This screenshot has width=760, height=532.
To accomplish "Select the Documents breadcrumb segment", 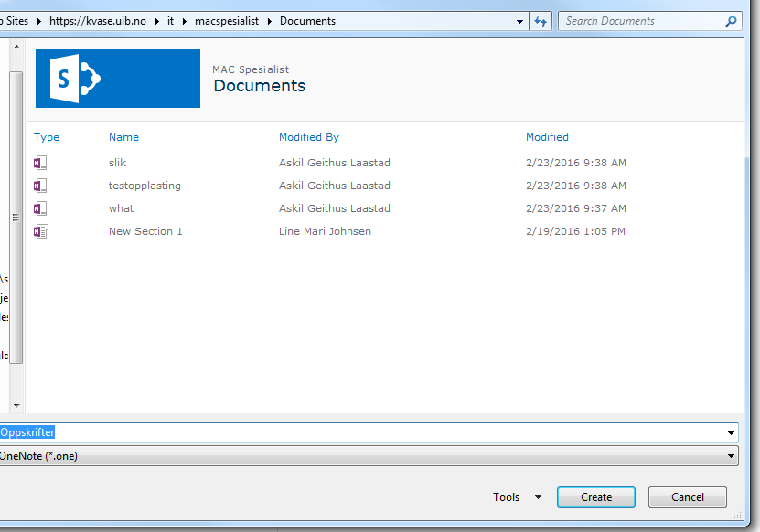I will tap(307, 21).
